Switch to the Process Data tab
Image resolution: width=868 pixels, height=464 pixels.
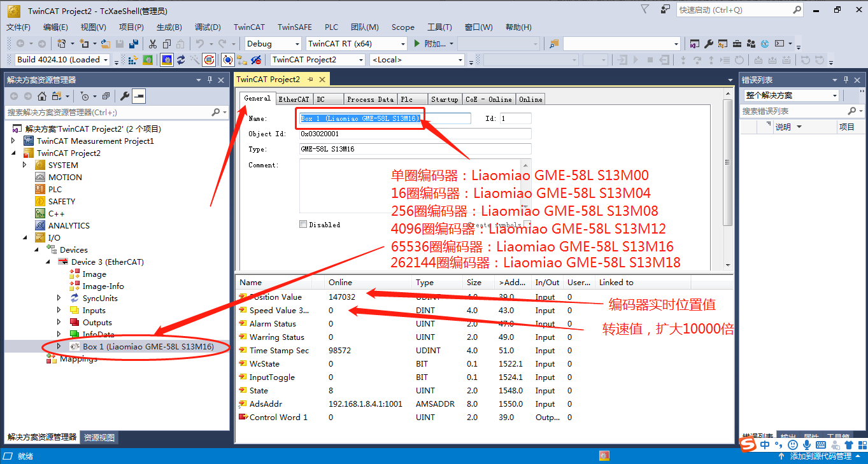pos(370,99)
